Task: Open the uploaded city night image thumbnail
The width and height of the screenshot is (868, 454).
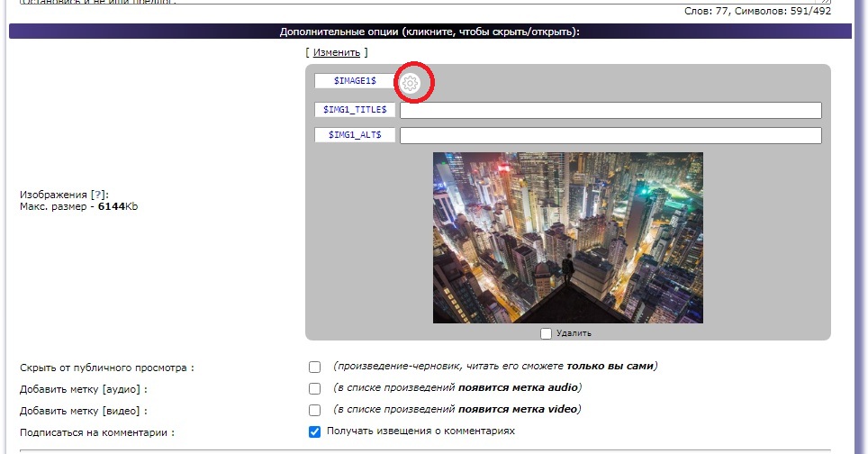Action: coord(568,238)
